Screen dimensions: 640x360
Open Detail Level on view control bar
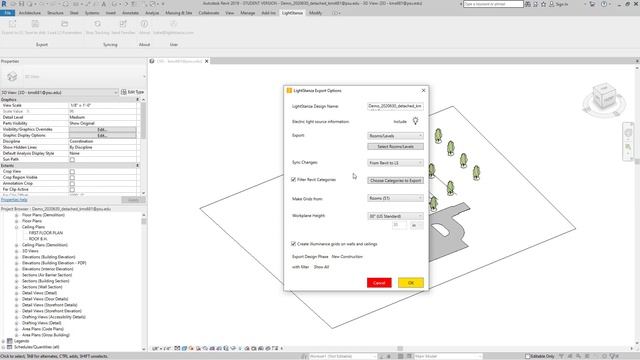point(177,349)
